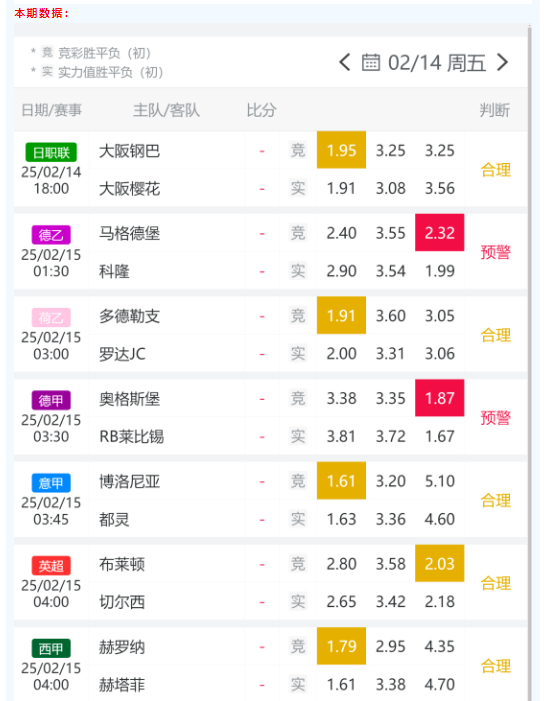Click the 西甲 league badge
The width and height of the screenshot is (555, 701).
coord(51,648)
